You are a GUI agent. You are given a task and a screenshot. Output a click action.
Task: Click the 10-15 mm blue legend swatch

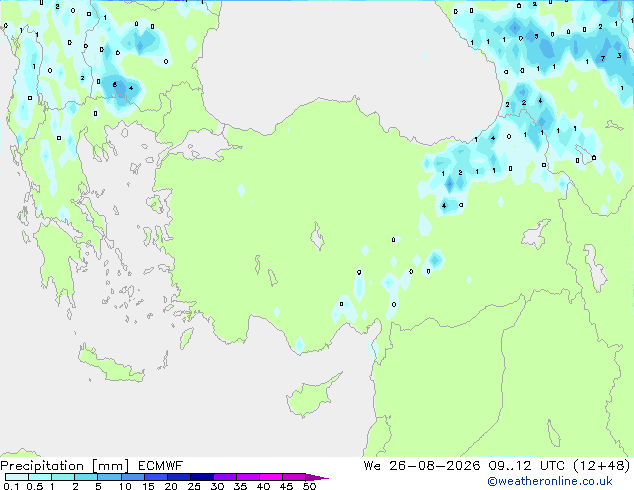point(133,477)
